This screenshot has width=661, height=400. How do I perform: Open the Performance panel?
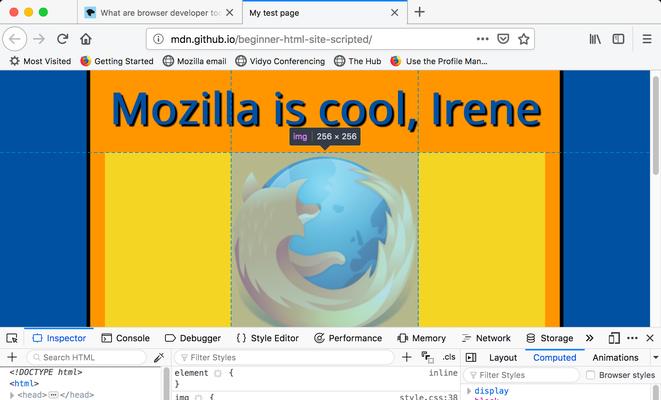(348, 338)
